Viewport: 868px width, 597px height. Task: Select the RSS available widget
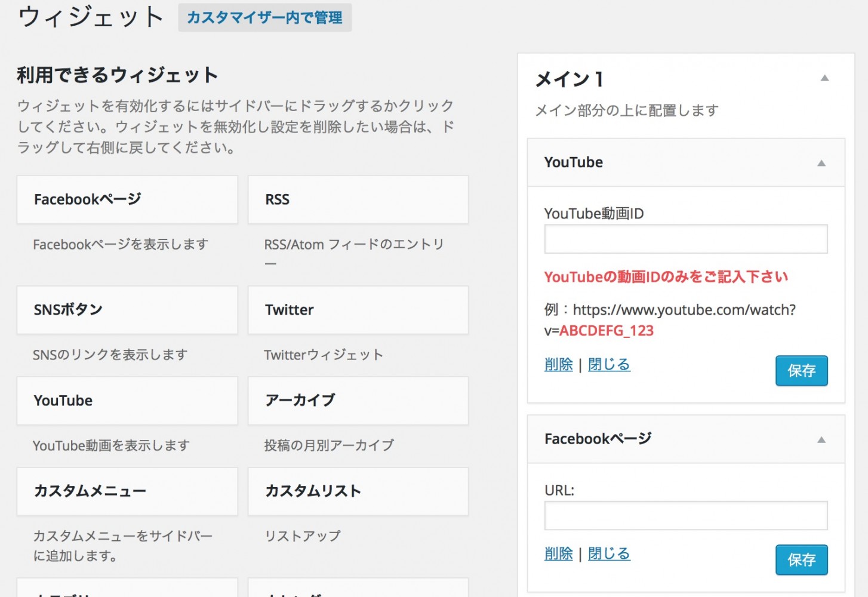coord(358,199)
